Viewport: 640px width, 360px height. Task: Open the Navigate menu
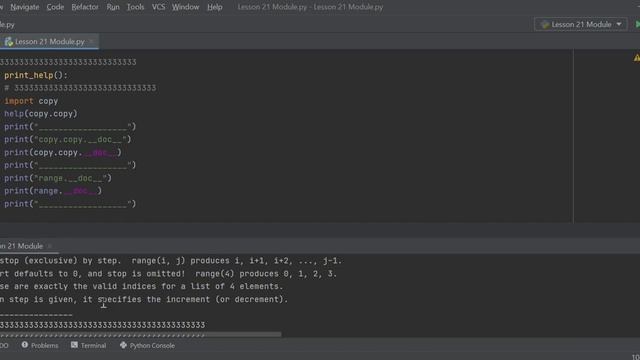point(25,7)
